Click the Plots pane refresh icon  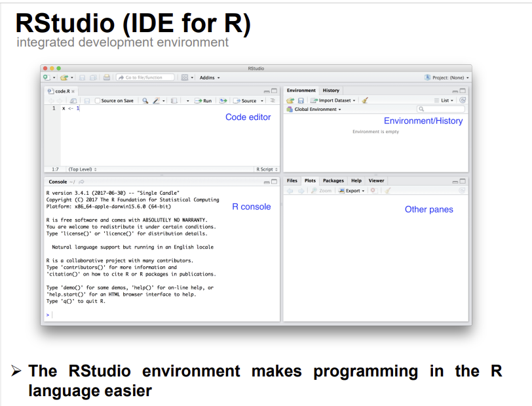click(x=462, y=191)
